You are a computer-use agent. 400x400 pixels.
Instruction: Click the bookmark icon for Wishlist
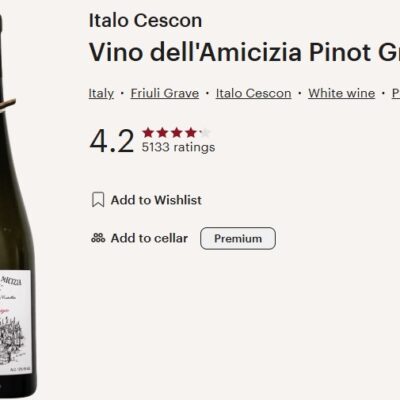pyautogui.click(x=98, y=200)
